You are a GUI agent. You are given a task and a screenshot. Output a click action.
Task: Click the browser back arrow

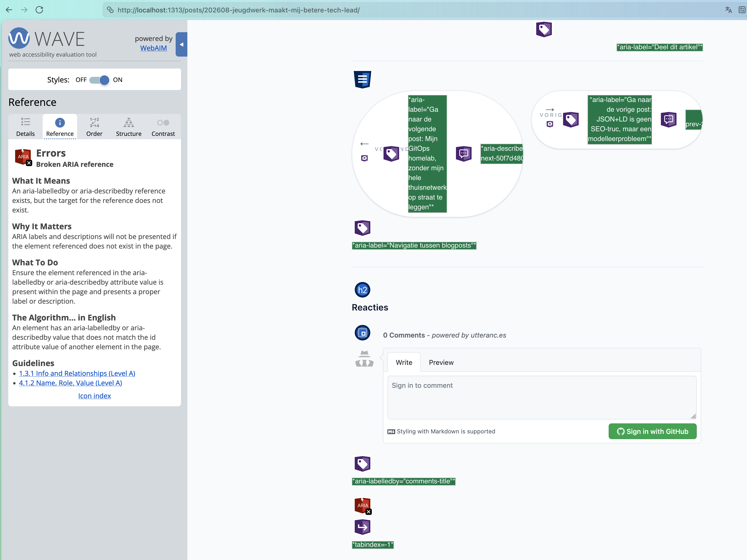pyautogui.click(x=9, y=10)
